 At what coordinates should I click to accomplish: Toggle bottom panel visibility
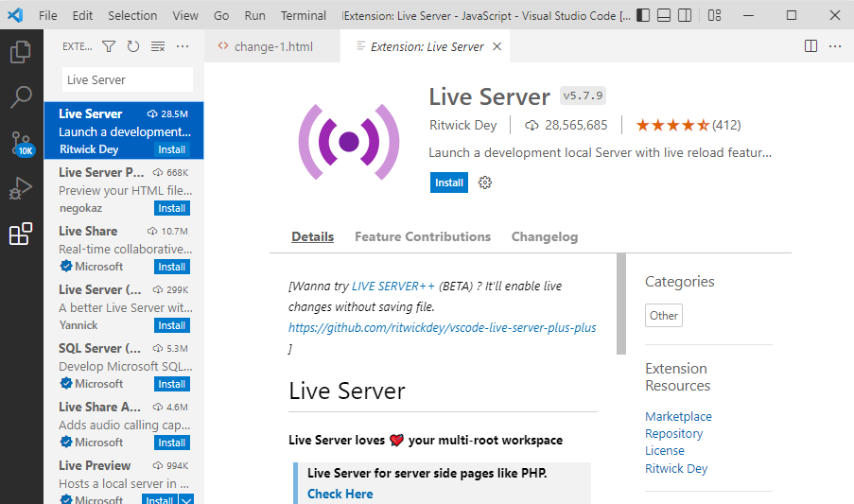pyautogui.click(x=664, y=15)
